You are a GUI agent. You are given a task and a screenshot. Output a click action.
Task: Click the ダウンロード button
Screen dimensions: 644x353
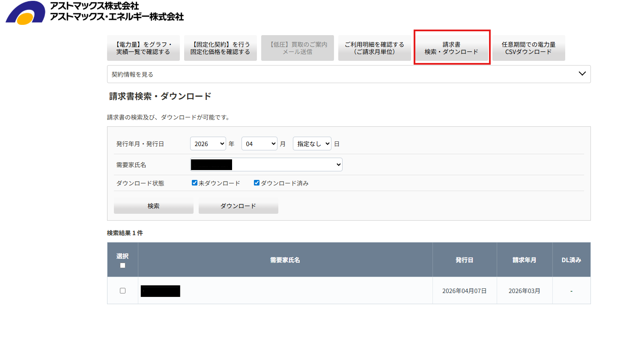(239, 206)
